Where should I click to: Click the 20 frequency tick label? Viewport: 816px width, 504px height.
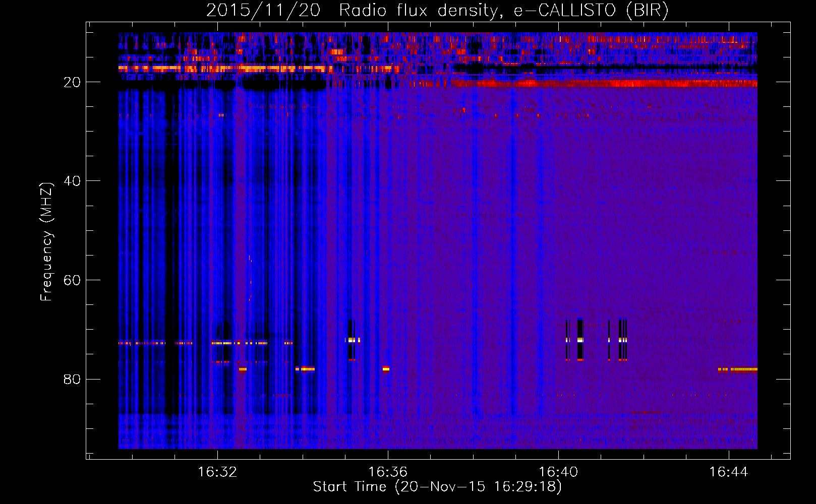72,82
